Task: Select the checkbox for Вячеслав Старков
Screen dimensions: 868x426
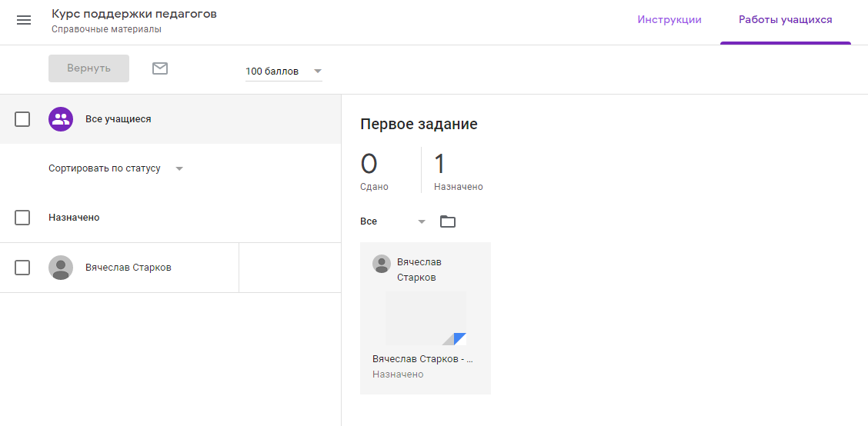Action: [x=22, y=268]
